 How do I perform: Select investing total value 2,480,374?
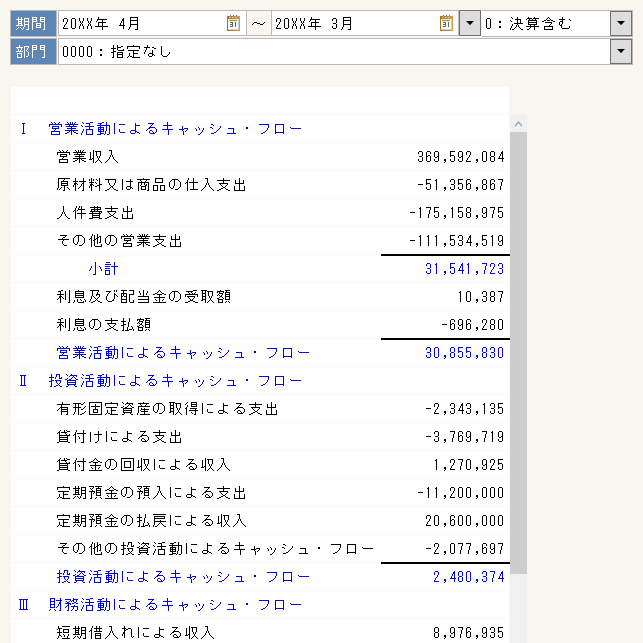(469, 577)
